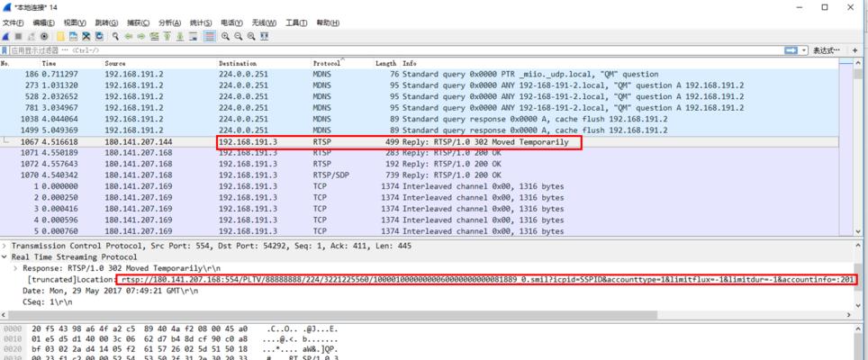Open the 视图(V) menu
The width and height of the screenshot is (868, 360).
coord(75,22)
